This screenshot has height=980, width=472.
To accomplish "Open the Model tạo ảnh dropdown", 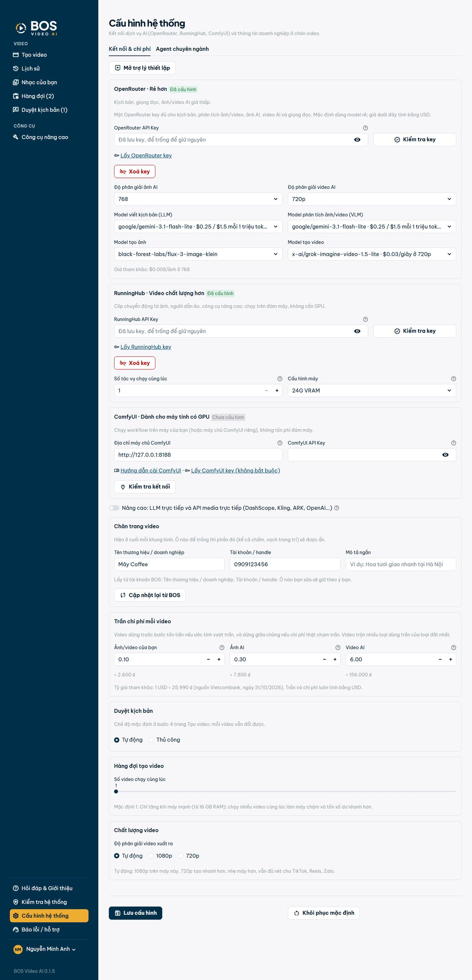I will [x=198, y=254].
